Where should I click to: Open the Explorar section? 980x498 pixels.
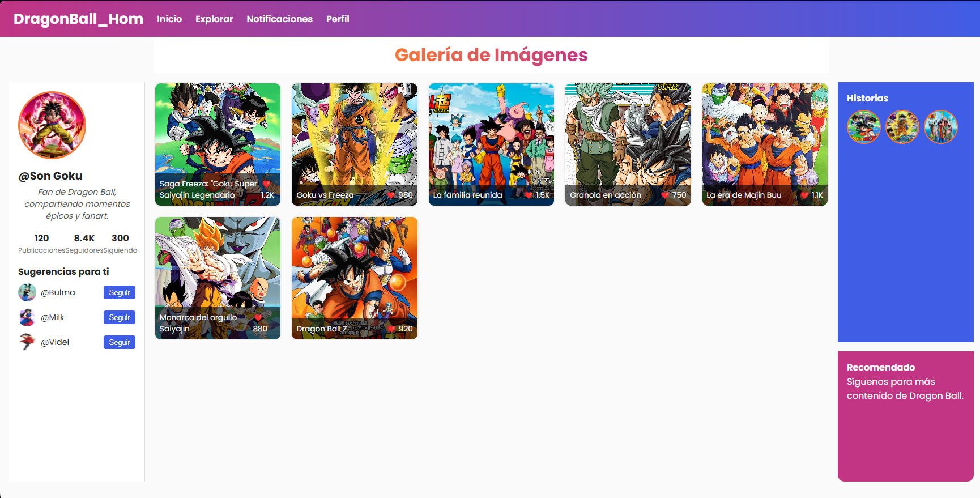pyautogui.click(x=214, y=19)
